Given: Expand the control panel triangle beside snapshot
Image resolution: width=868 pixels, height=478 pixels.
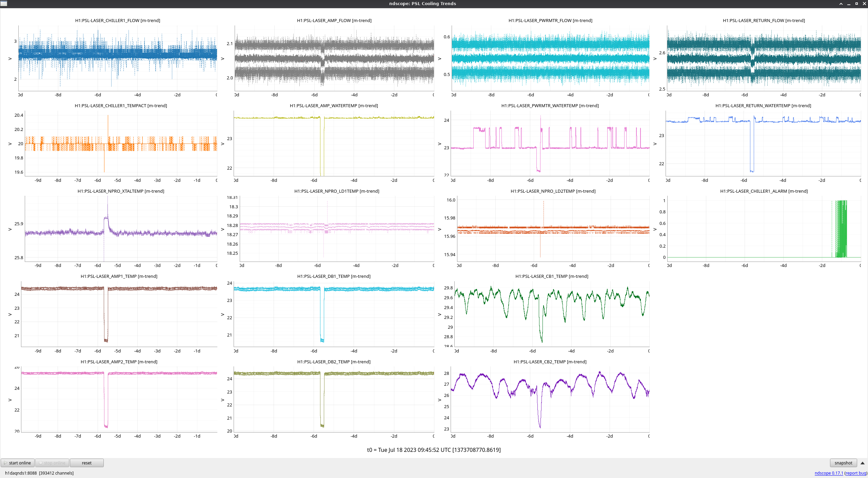Looking at the screenshot, I should pos(862,463).
